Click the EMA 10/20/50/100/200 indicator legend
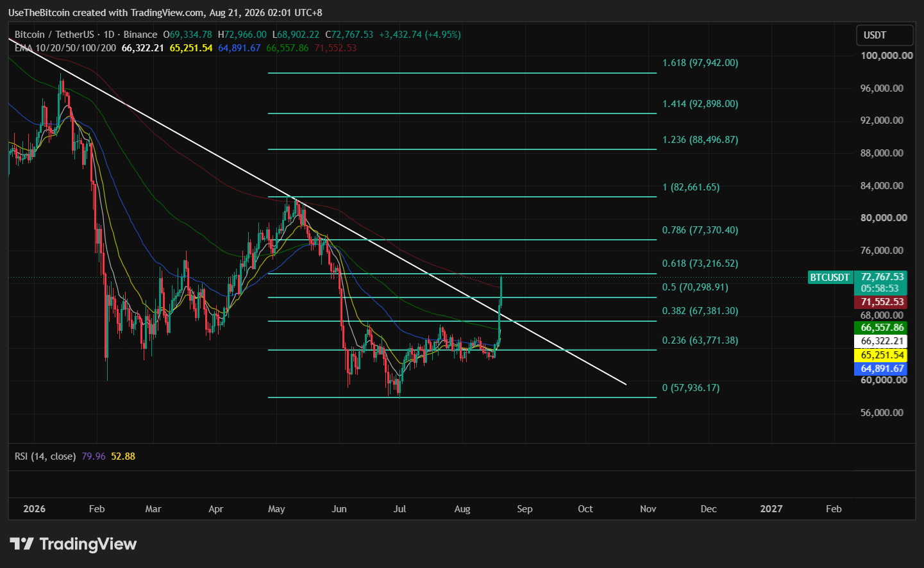Viewport: 924px width, 568px height. pos(65,48)
